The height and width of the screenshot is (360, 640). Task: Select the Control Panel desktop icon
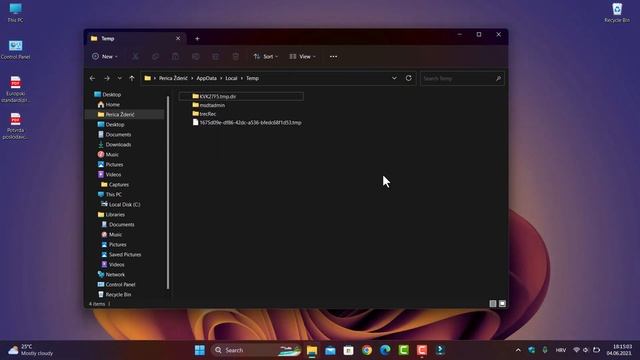point(16,50)
